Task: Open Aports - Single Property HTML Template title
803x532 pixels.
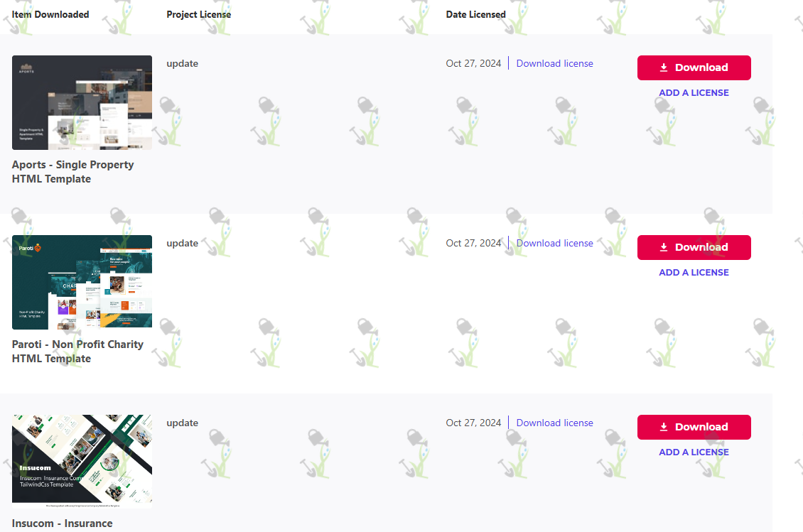Action: (x=72, y=171)
